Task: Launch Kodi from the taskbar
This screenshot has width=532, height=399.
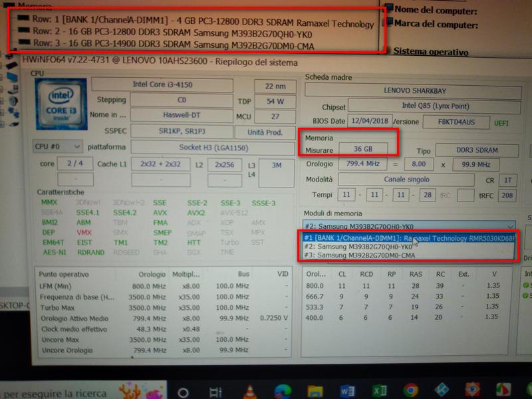Action: 442,390
